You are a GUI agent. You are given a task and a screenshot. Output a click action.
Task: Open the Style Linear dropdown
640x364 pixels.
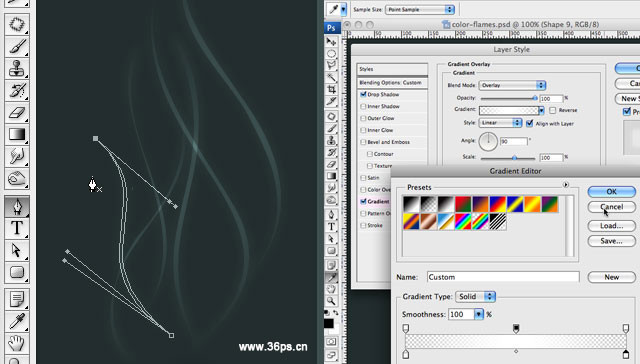pyautogui.click(x=500, y=123)
